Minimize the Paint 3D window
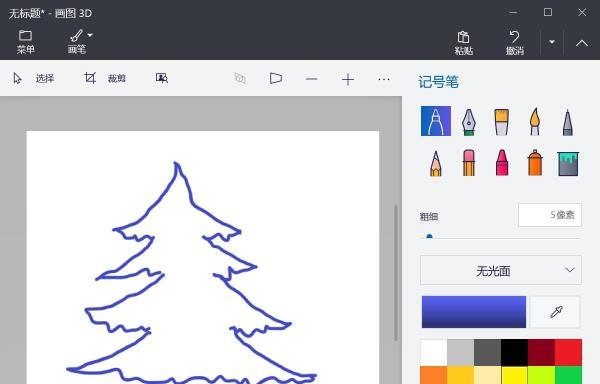 click(x=514, y=13)
